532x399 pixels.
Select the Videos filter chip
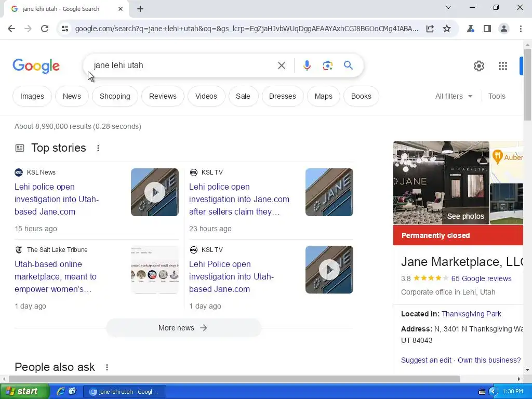click(x=206, y=96)
